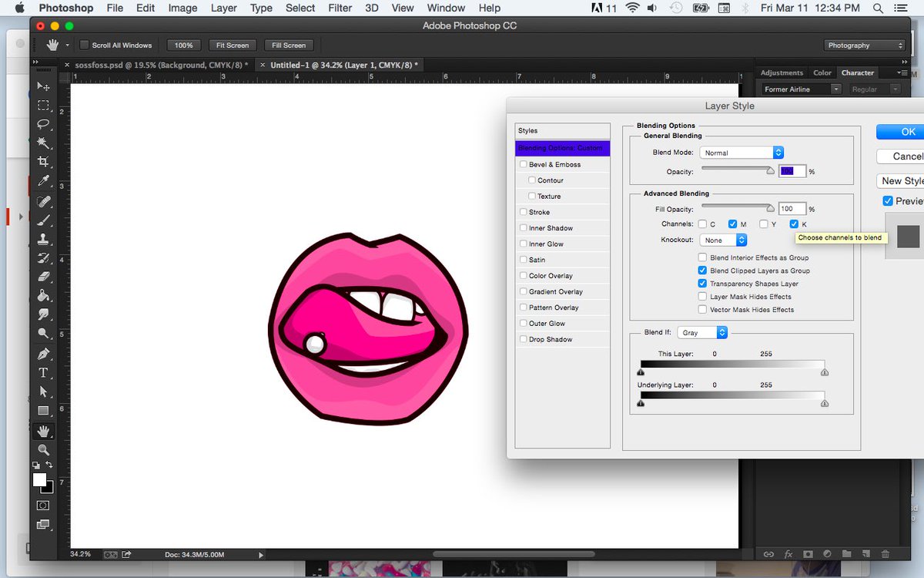Uncheck the M channel checkbox

733,224
